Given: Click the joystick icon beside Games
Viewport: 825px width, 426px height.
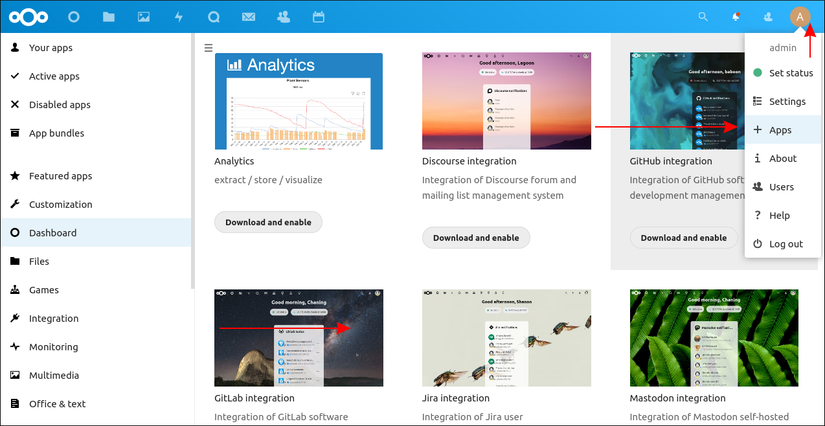Looking at the screenshot, I should (15, 290).
